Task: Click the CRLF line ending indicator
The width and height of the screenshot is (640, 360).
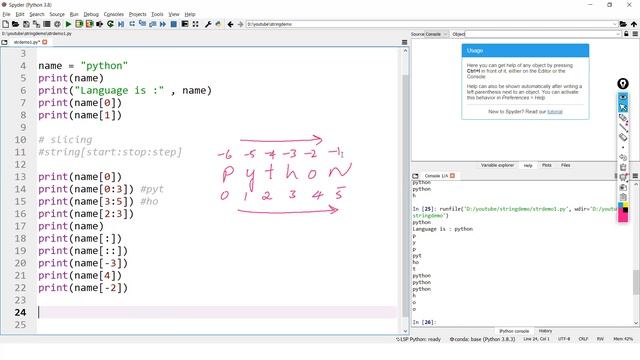Action: click(583, 339)
